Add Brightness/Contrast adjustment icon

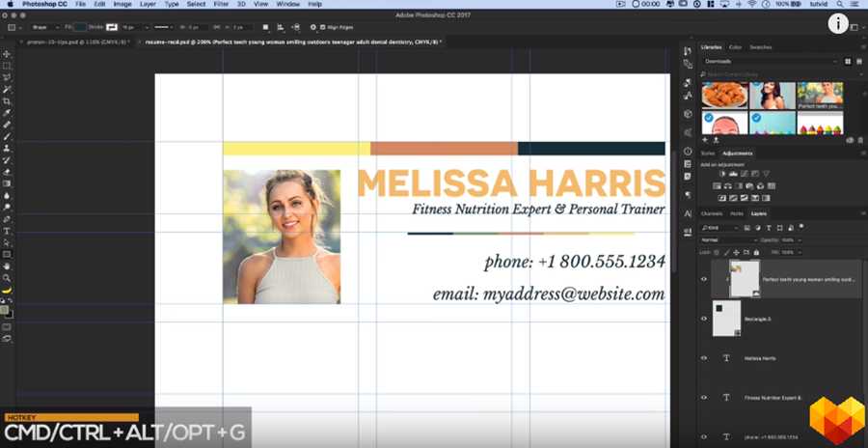click(720, 174)
